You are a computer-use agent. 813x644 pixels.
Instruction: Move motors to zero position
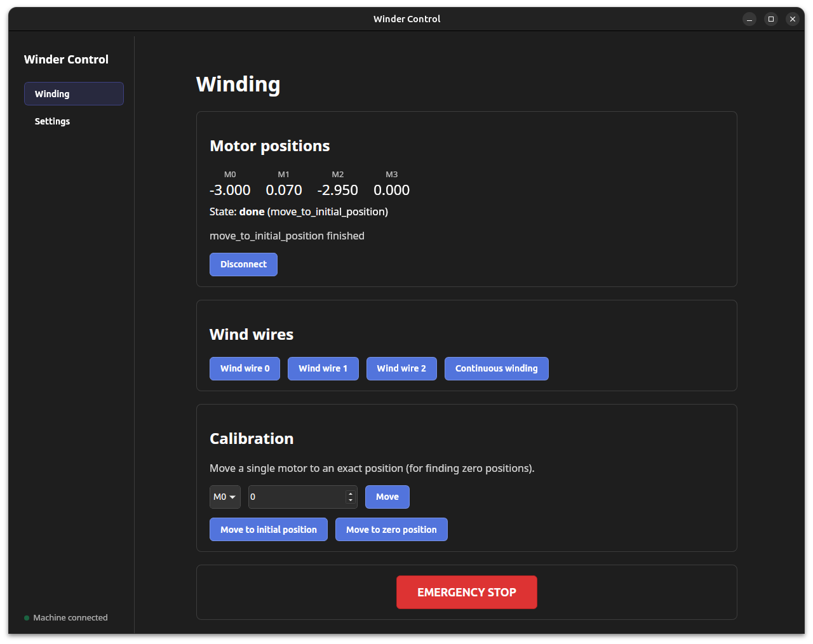click(x=391, y=530)
